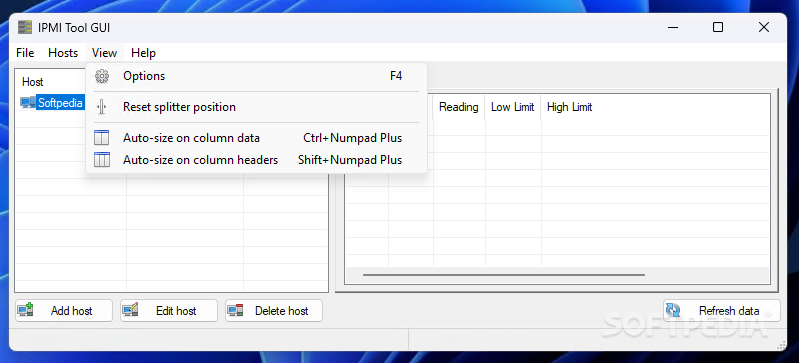Select Reset splitter position menu entry
Screen dimensions: 799x363
tap(256, 107)
